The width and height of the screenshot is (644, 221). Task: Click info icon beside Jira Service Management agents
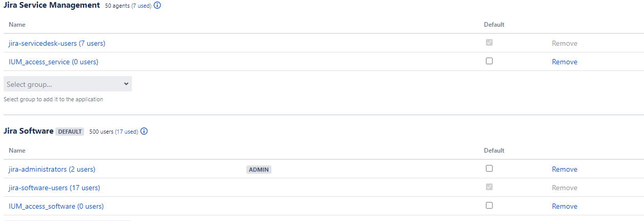158,6
